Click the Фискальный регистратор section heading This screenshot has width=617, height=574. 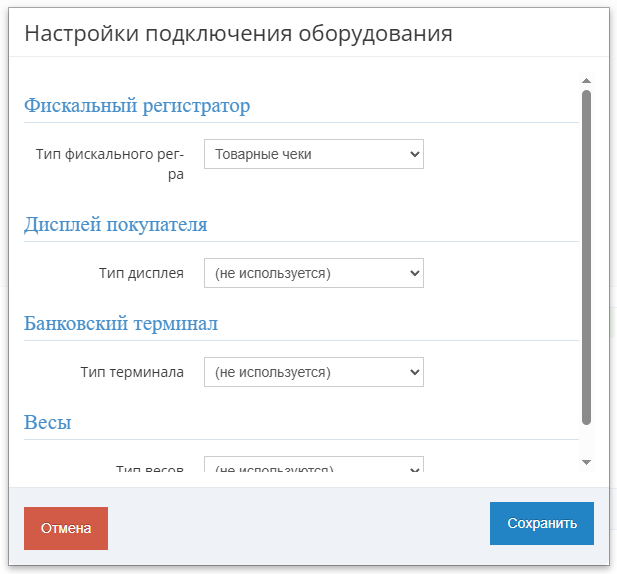[x=137, y=105]
